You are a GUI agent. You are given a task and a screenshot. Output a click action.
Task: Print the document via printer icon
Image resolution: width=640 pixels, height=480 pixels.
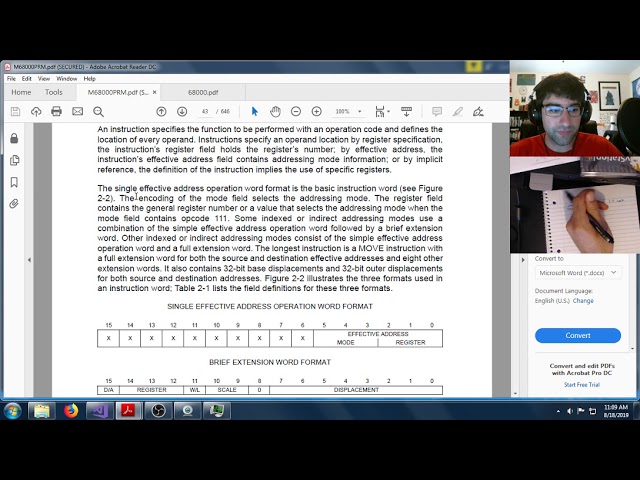[x=56, y=111]
